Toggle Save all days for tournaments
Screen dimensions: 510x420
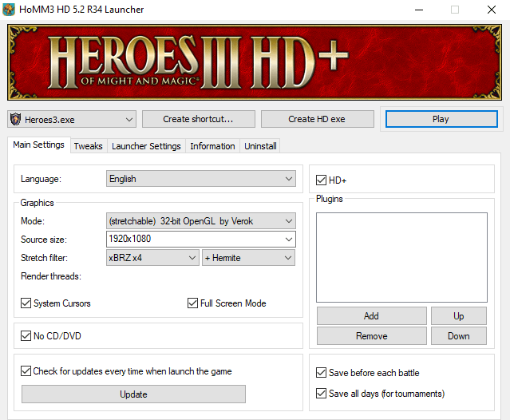tap(321, 394)
